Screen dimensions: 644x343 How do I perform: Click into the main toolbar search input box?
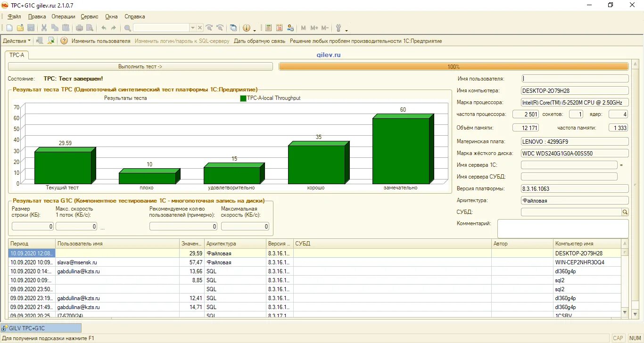point(161,28)
